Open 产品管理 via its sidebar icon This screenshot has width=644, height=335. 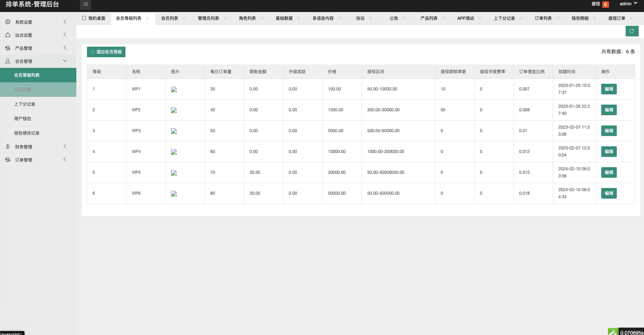[x=8, y=48]
